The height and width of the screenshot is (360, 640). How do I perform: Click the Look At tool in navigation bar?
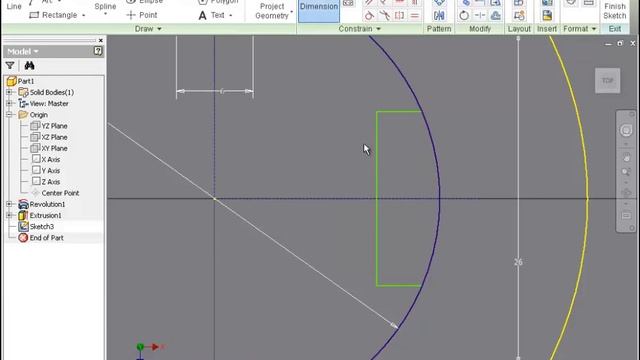pos(626,215)
